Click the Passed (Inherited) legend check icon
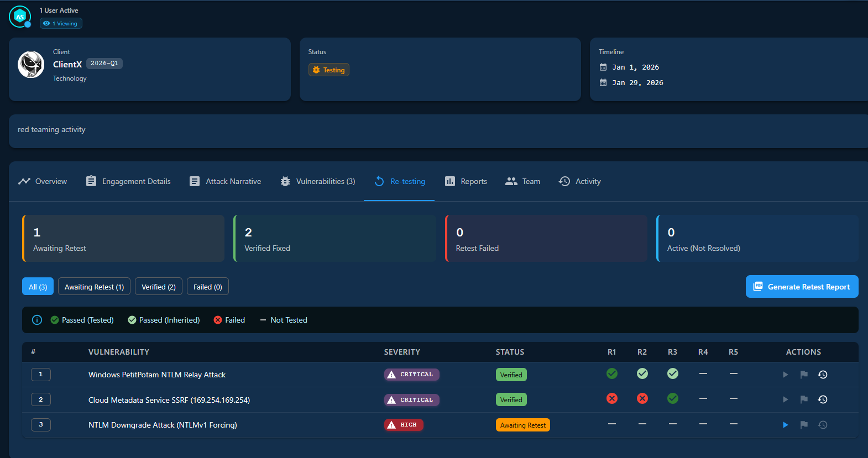 tap(132, 320)
